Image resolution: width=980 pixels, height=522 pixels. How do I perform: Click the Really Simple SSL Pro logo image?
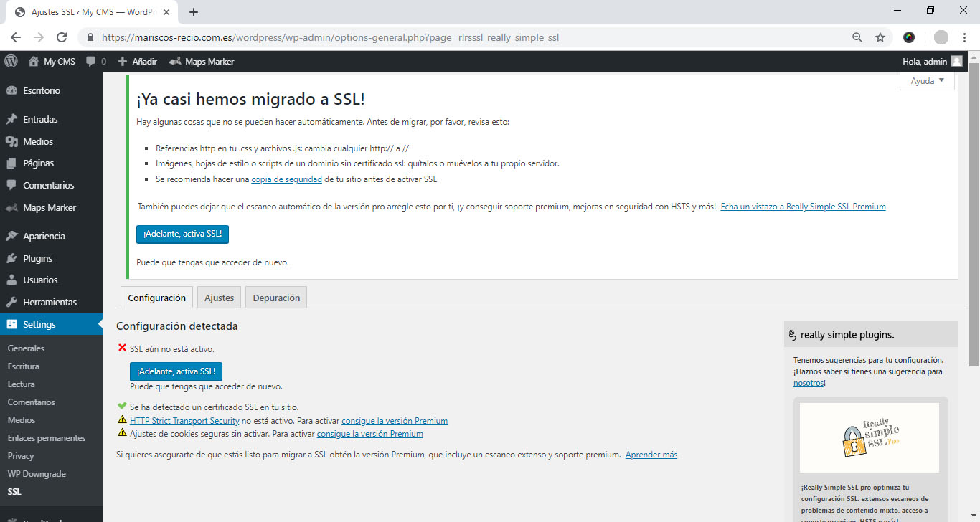tap(870, 438)
